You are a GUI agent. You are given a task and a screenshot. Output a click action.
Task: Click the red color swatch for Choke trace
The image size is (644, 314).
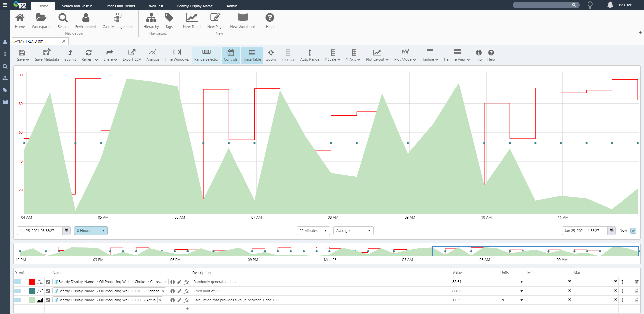32,282
